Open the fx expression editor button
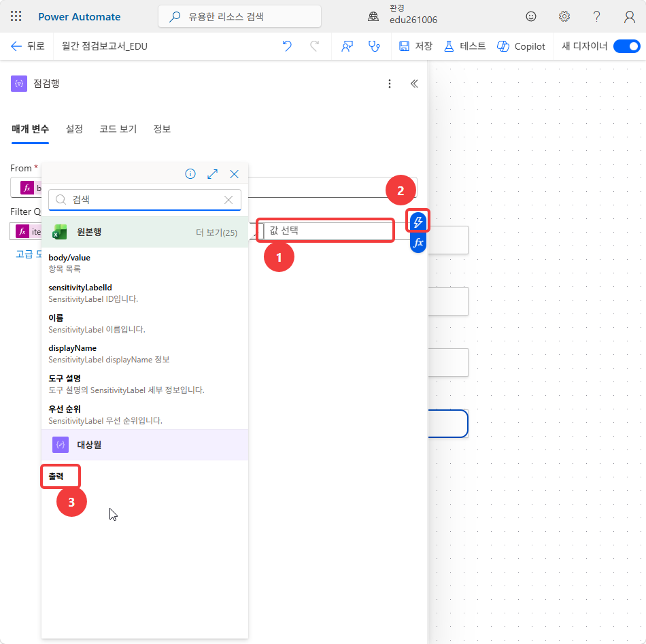Screen dimensions: 646x644 pos(418,242)
